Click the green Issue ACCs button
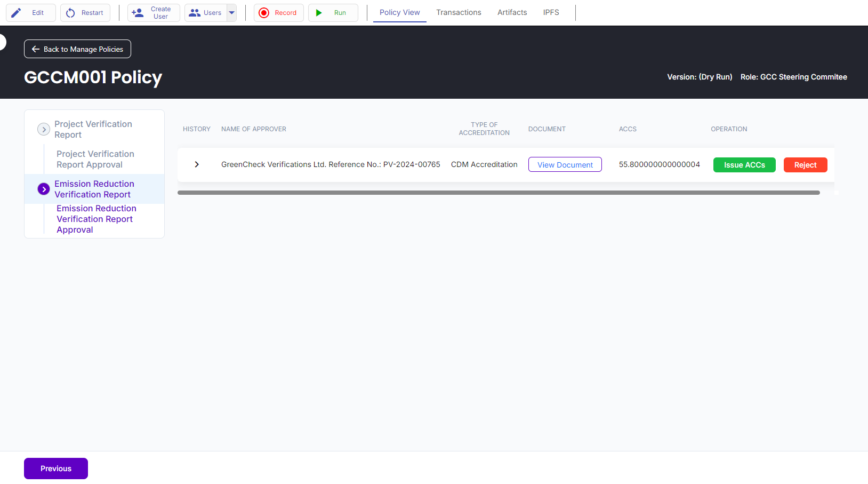This screenshot has height=484, width=868. click(744, 165)
